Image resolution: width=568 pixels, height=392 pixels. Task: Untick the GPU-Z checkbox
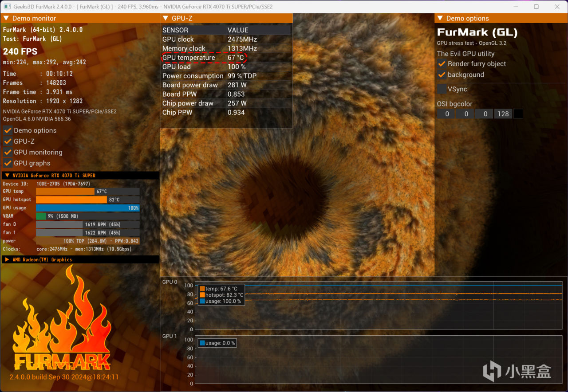(8, 141)
